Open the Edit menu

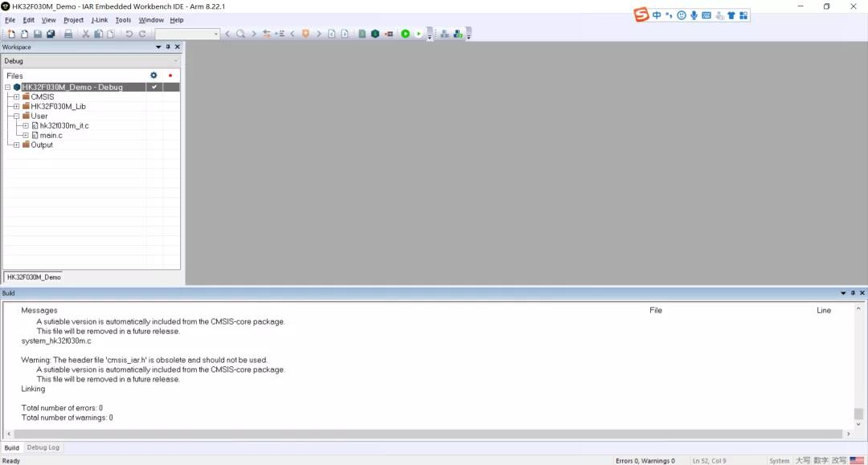[x=29, y=20]
